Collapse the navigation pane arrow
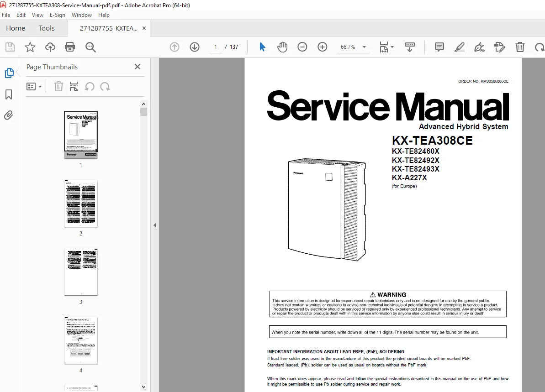This screenshot has height=392, width=545. [x=155, y=225]
